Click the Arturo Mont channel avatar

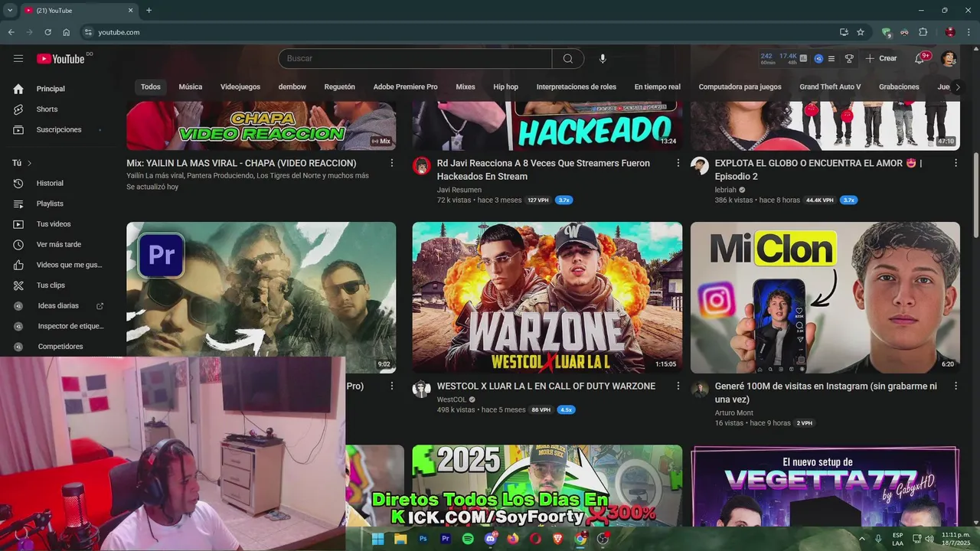(700, 390)
